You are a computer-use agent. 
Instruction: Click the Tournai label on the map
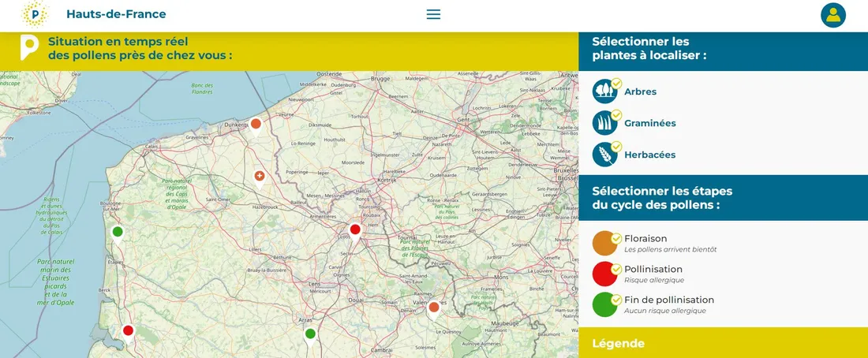[407, 237]
